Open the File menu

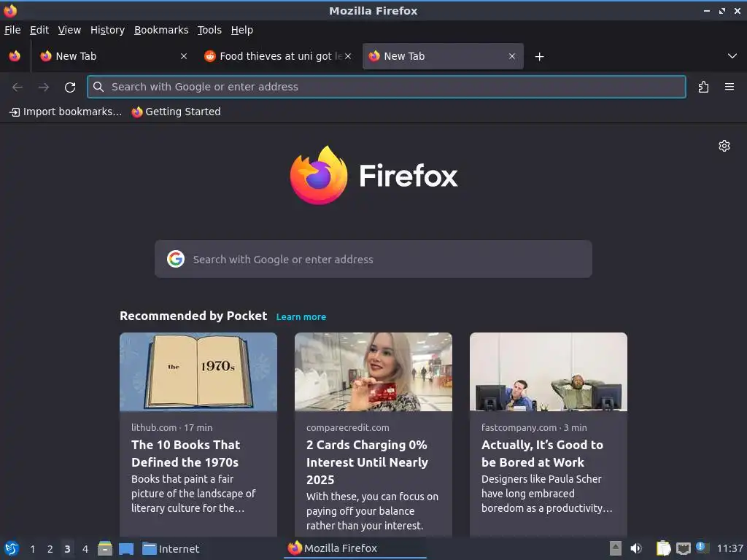(x=12, y=30)
